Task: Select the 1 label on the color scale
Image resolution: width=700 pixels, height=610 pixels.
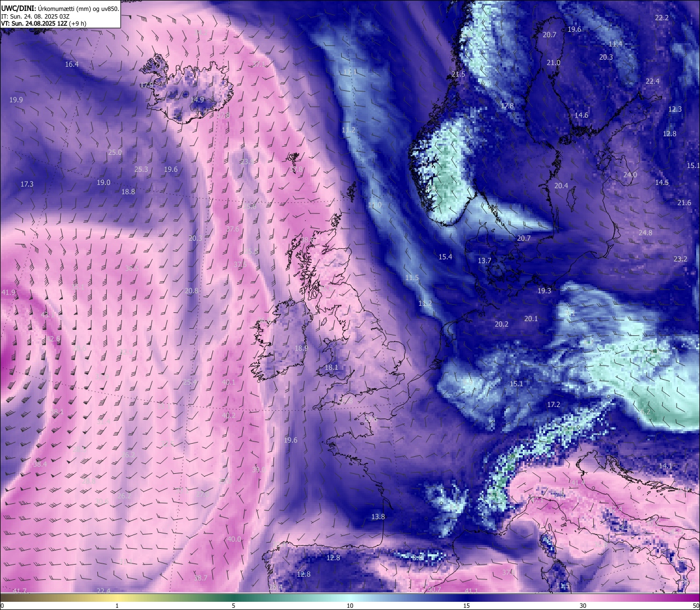Action: pos(117,606)
